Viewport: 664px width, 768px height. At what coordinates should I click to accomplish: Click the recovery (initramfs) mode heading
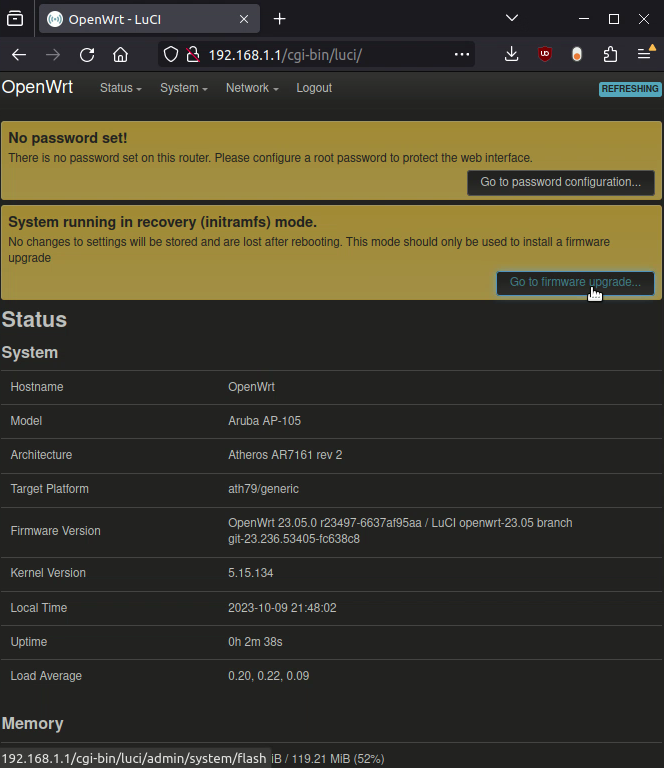point(163,222)
